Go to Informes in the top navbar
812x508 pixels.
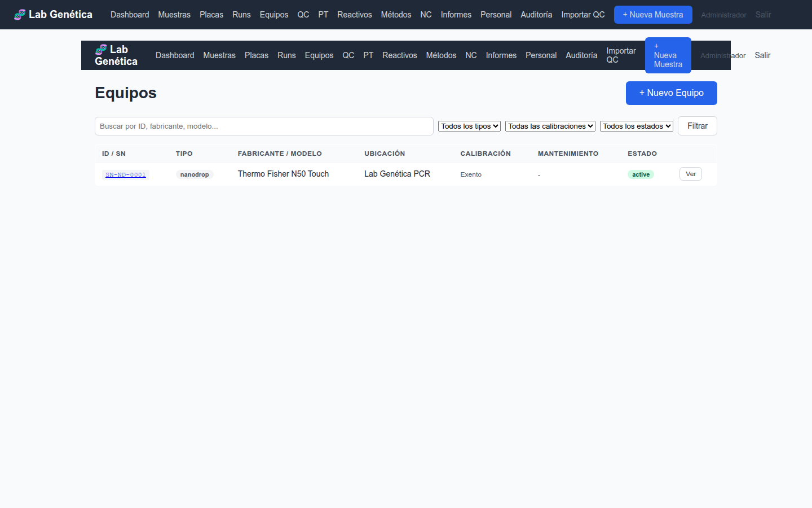coord(456,15)
